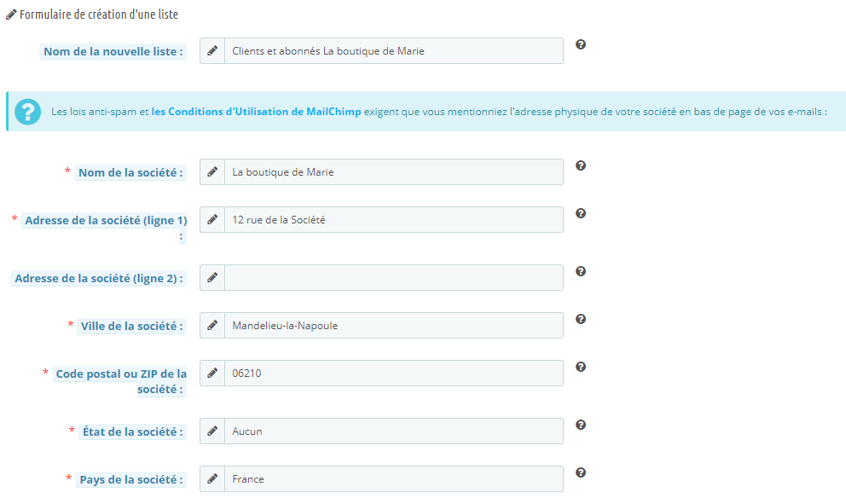
Task: Click the État field showing Aucun
Action: [x=393, y=432]
